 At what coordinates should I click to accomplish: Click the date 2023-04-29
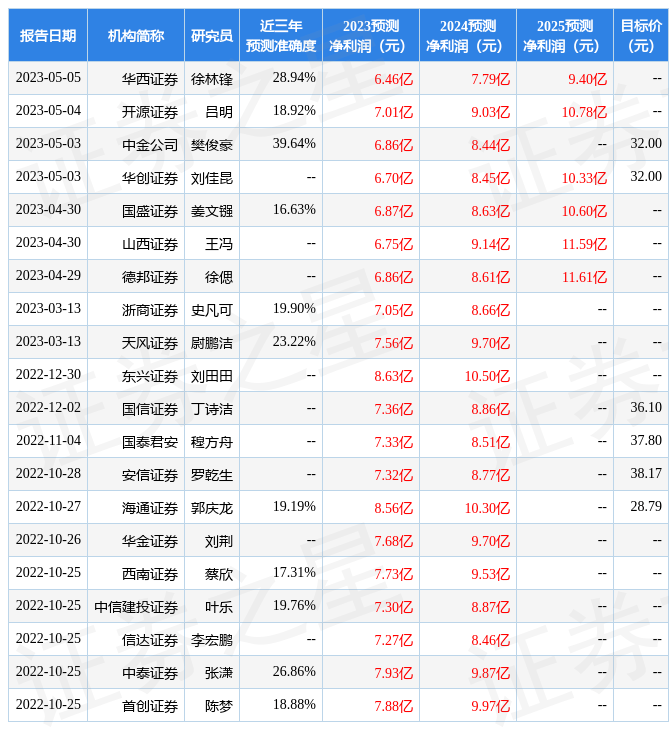(48, 276)
